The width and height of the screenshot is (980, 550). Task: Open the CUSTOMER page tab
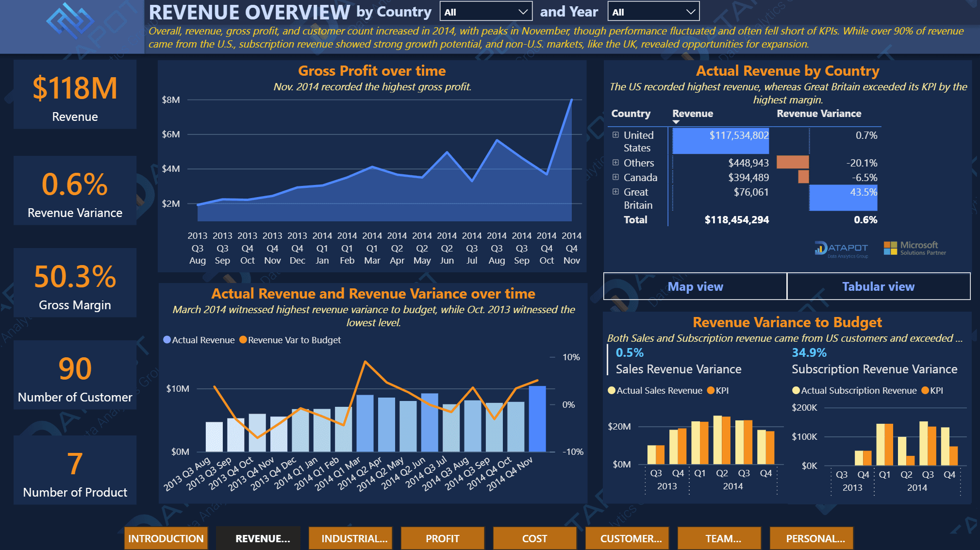point(627,538)
